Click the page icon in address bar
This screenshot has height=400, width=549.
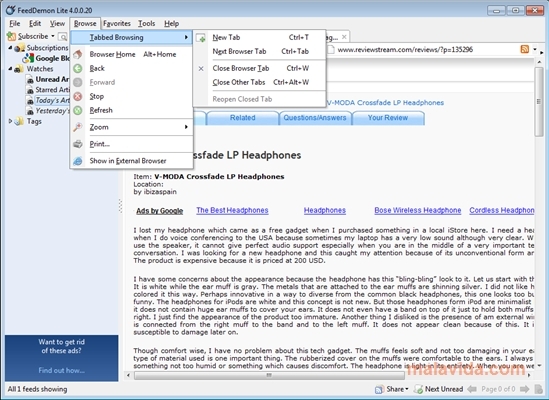click(x=331, y=49)
